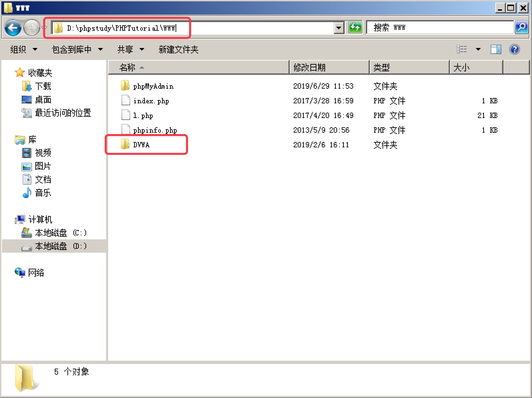Select 计算机 in the navigation pane
The width and height of the screenshot is (532, 398).
(x=40, y=219)
